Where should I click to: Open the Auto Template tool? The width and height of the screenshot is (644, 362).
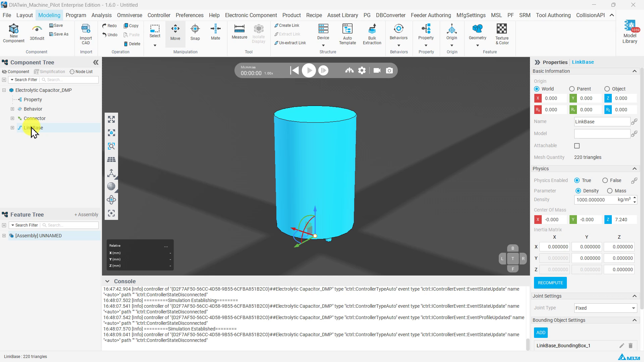347,34
